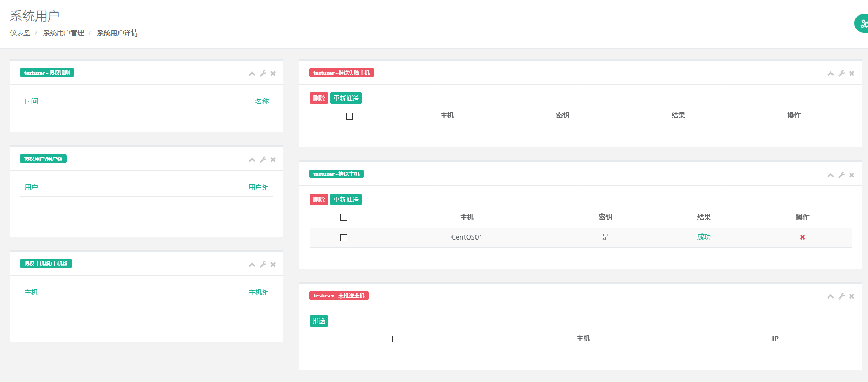868x382 pixels.
Task: Click the red X for CentOS01 row
Action: pyautogui.click(x=803, y=237)
